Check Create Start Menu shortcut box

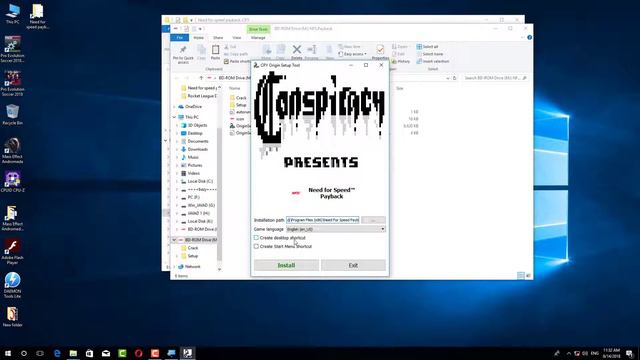coord(256,246)
